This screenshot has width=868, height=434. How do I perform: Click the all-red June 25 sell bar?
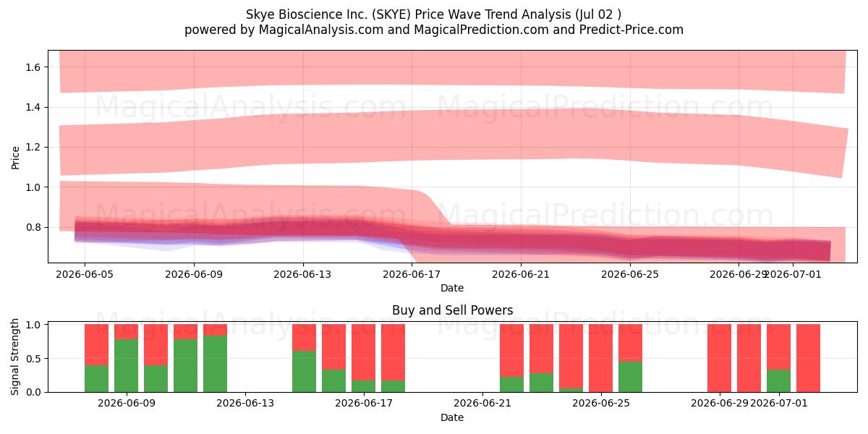click(601, 358)
